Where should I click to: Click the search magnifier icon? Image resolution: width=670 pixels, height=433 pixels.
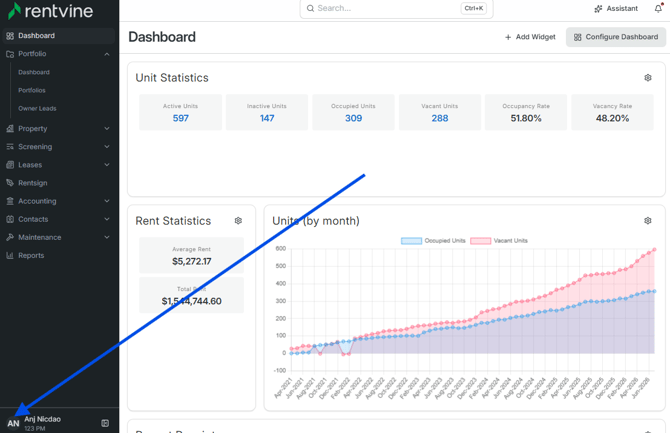[x=311, y=9]
